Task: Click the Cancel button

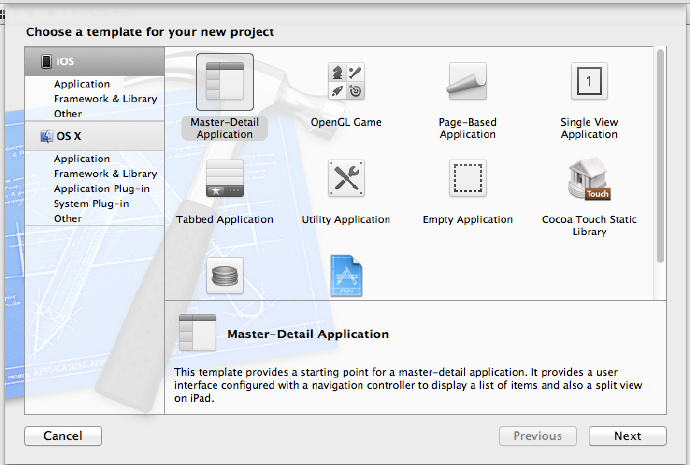Action: coord(63,436)
